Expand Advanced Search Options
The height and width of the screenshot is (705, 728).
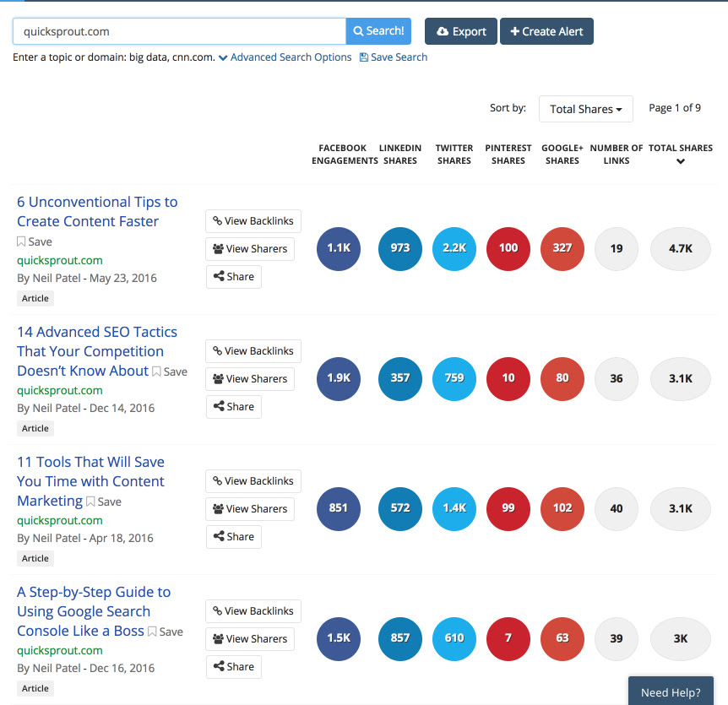pos(285,57)
